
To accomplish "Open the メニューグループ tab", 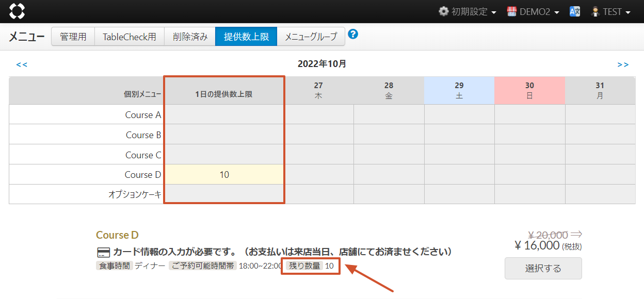I will tap(311, 37).
